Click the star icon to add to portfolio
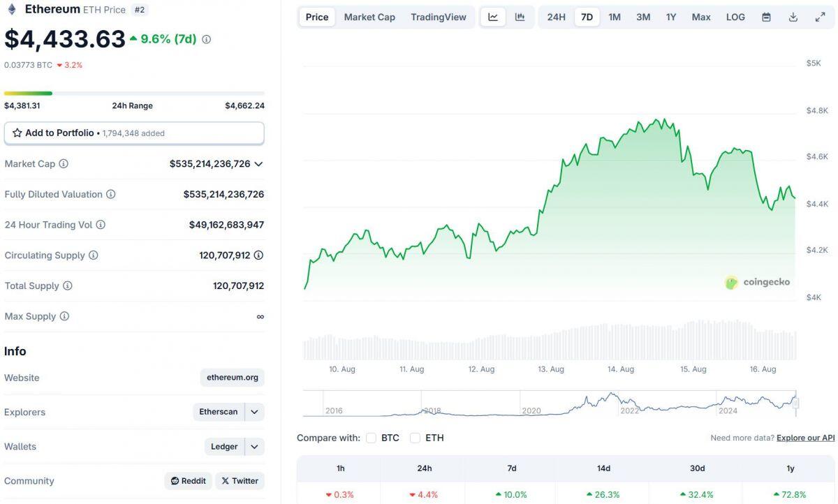This screenshot has width=838, height=504. click(x=17, y=133)
